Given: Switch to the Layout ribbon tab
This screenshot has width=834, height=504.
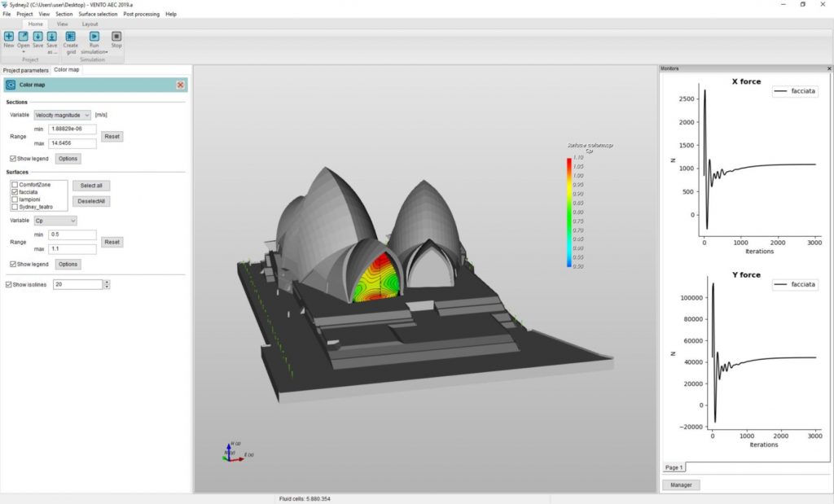Looking at the screenshot, I should tap(90, 24).
